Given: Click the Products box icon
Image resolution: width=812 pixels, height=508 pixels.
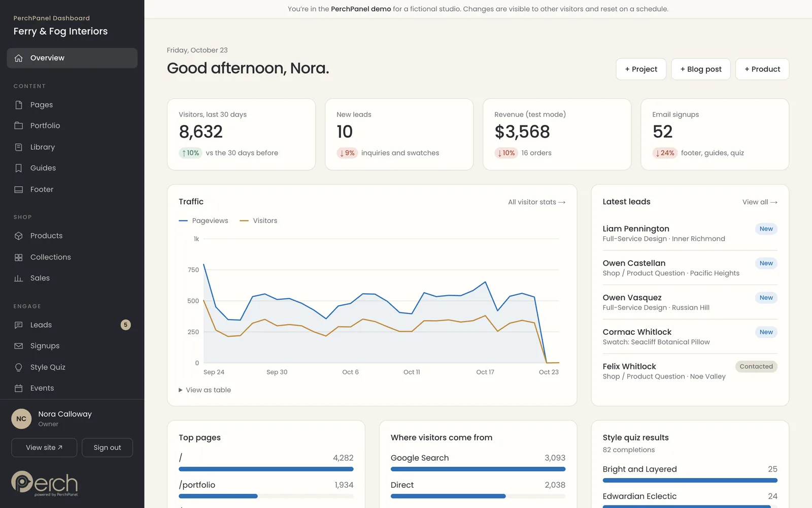Looking at the screenshot, I should pos(19,236).
